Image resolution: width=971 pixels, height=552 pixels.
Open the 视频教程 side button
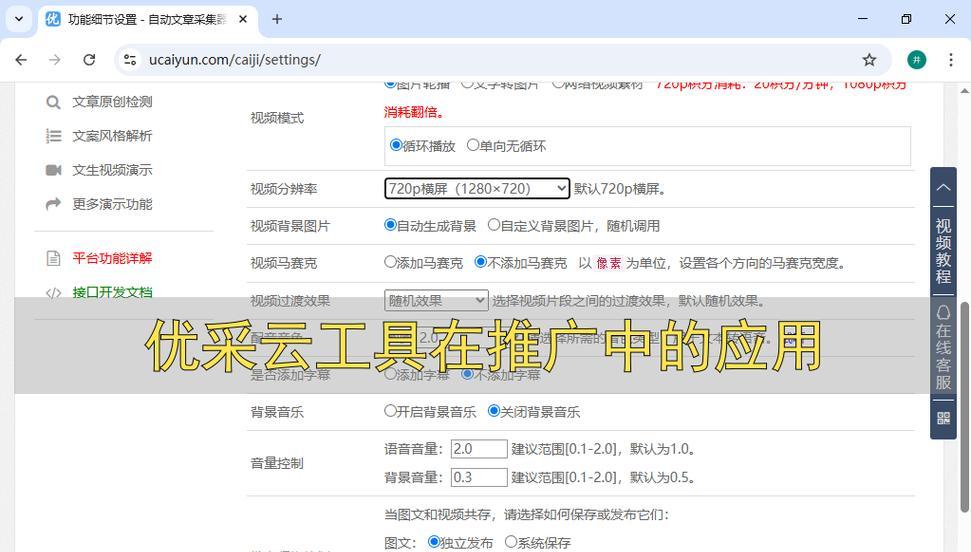[943, 251]
